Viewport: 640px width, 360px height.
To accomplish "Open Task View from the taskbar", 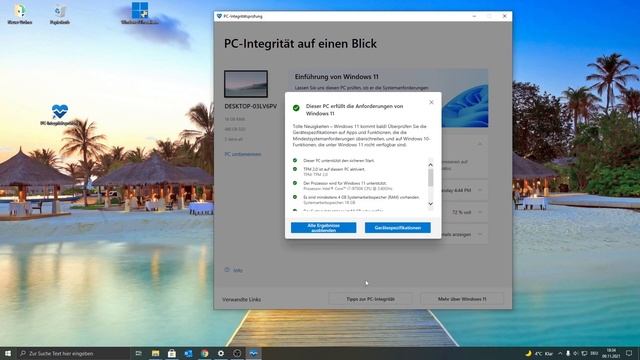I will [x=139, y=353].
